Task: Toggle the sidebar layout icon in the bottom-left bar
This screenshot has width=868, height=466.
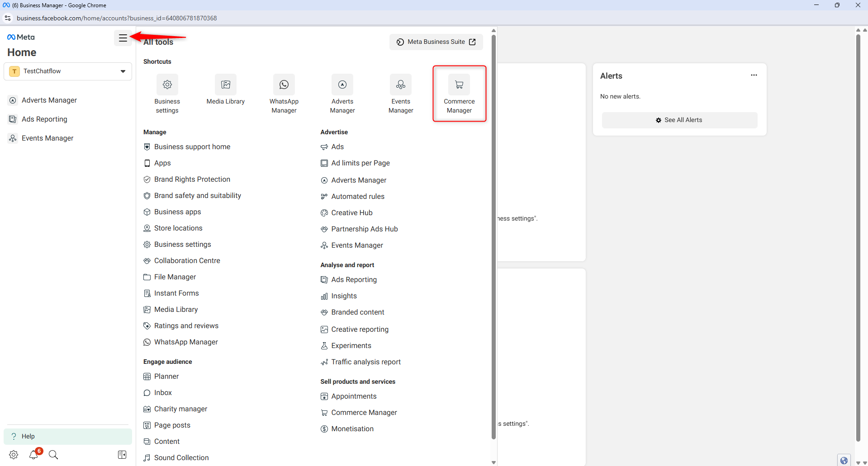Action: coord(122,455)
